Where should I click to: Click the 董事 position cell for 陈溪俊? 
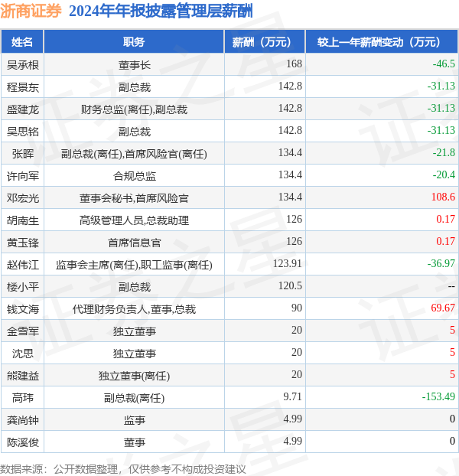point(134,442)
